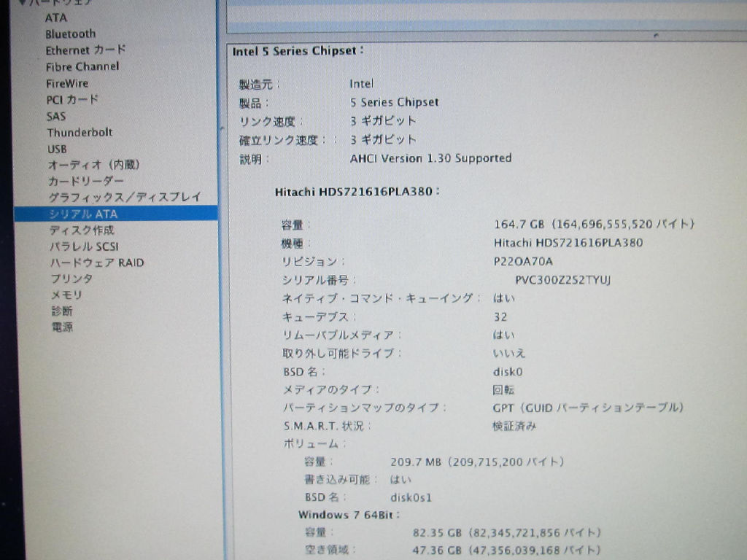This screenshot has height=560, width=747.
Task: View Thunderbolt device information
Action: [x=80, y=133]
